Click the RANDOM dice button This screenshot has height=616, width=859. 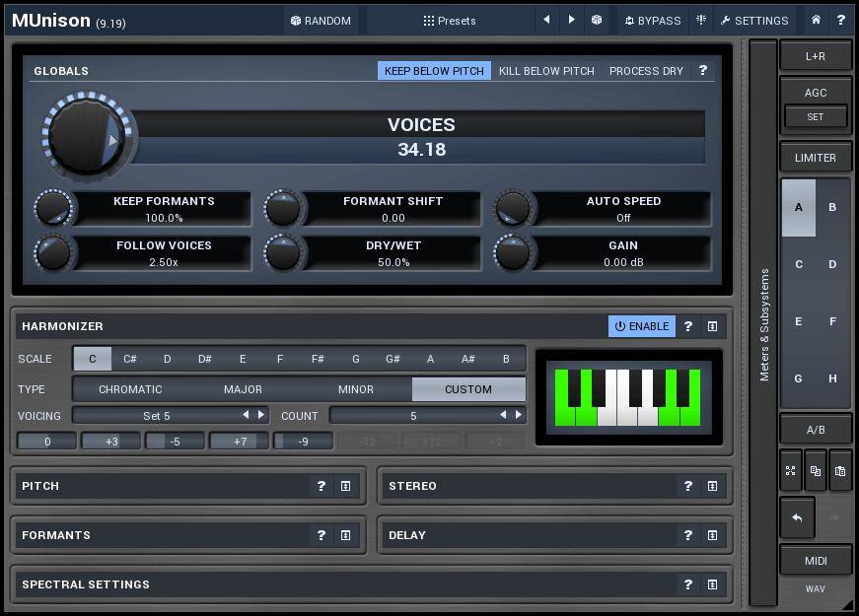click(322, 21)
